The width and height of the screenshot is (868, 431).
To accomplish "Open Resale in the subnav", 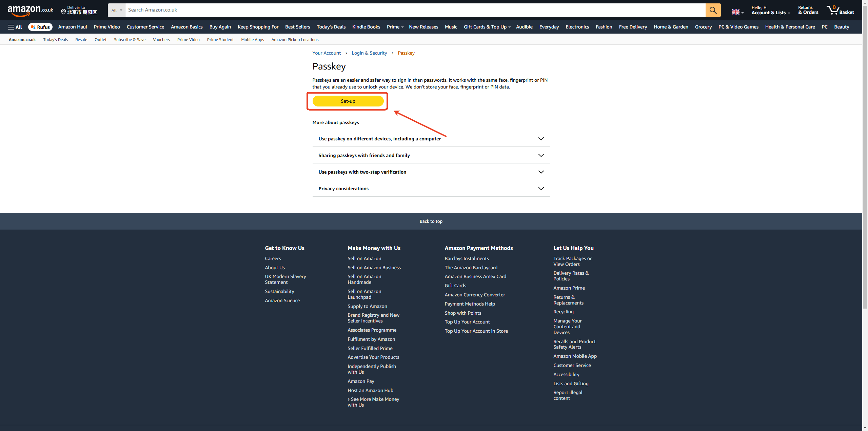I will pyautogui.click(x=81, y=40).
